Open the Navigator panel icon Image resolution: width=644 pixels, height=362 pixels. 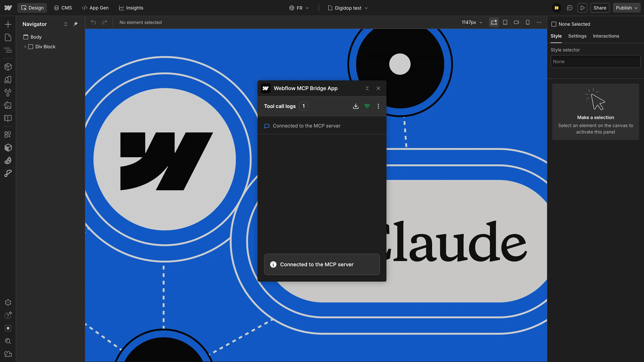click(8, 50)
